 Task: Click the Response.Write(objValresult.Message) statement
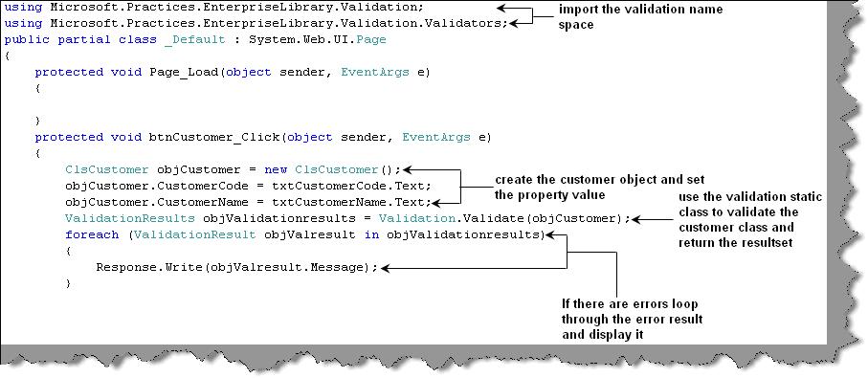coord(236,267)
